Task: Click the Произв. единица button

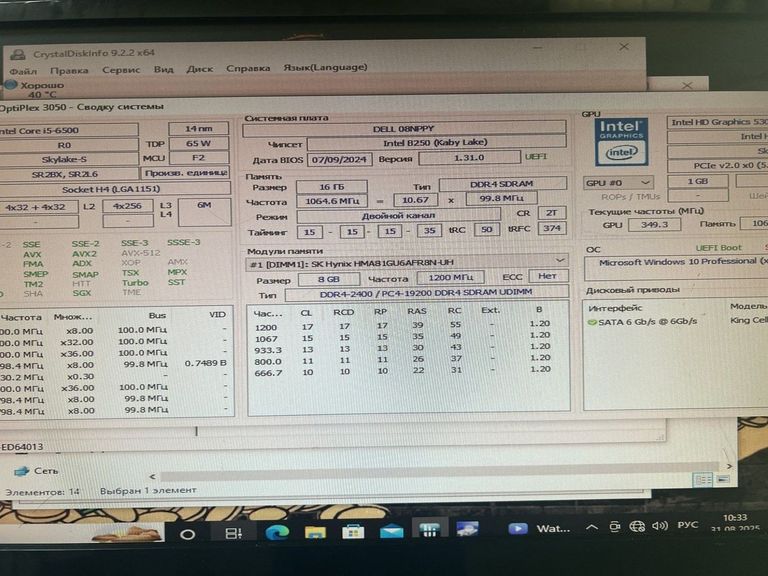Action: click(x=185, y=173)
